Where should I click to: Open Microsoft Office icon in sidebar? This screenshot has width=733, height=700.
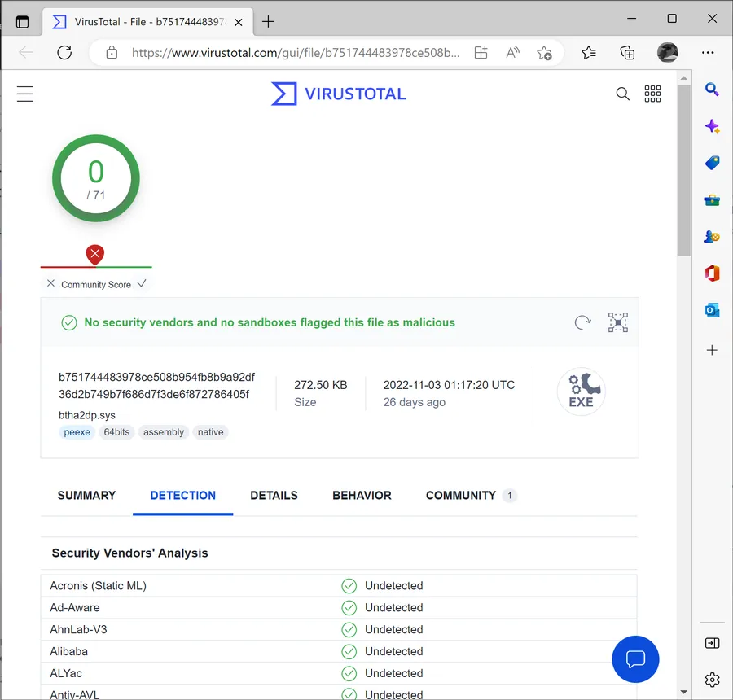pos(712,273)
